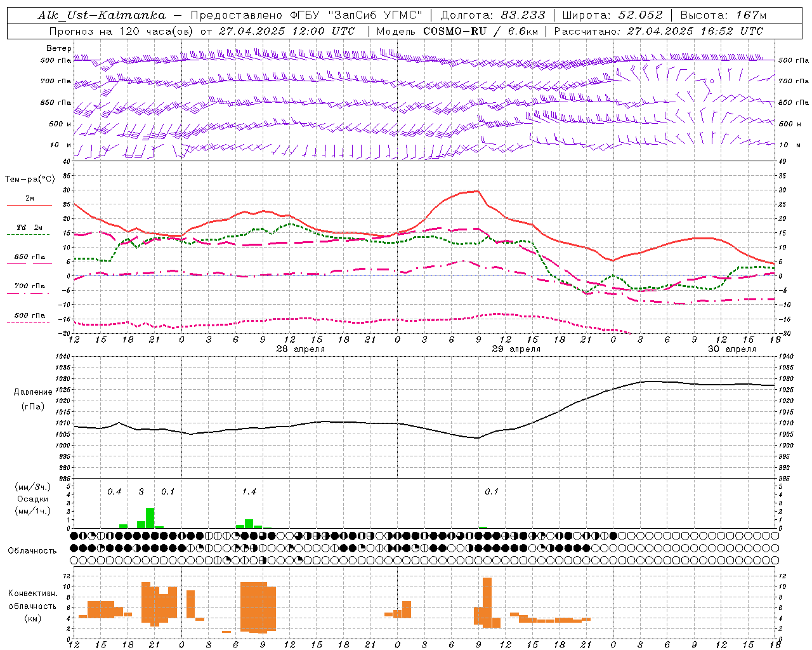Click the '30 апреля' date label
The width and height of the screenshot is (812, 650).
[x=732, y=349]
